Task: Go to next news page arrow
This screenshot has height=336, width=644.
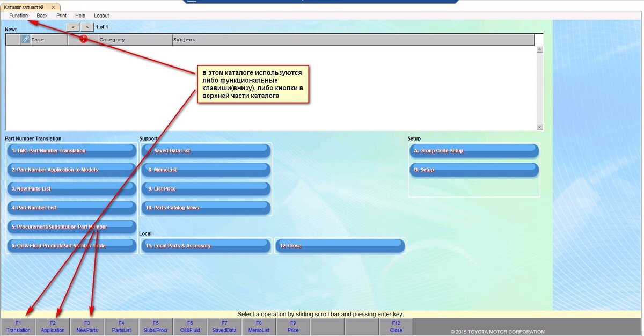Action: [87, 27]
